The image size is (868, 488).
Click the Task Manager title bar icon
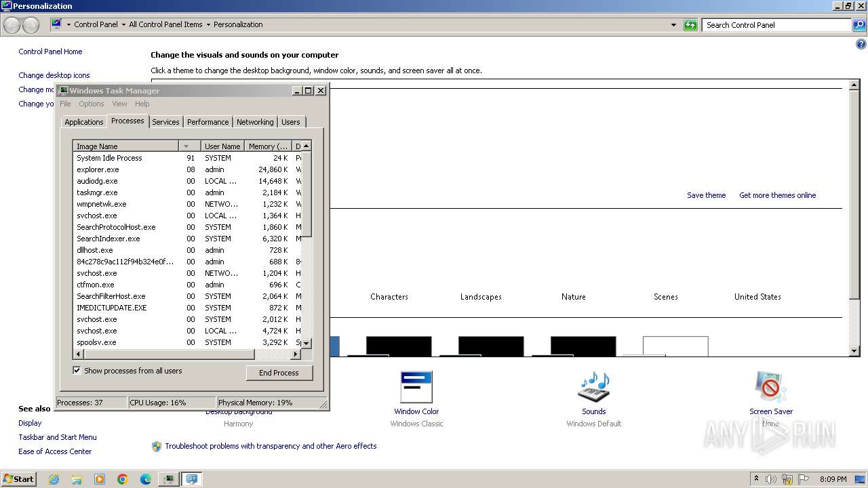[64, 90]
